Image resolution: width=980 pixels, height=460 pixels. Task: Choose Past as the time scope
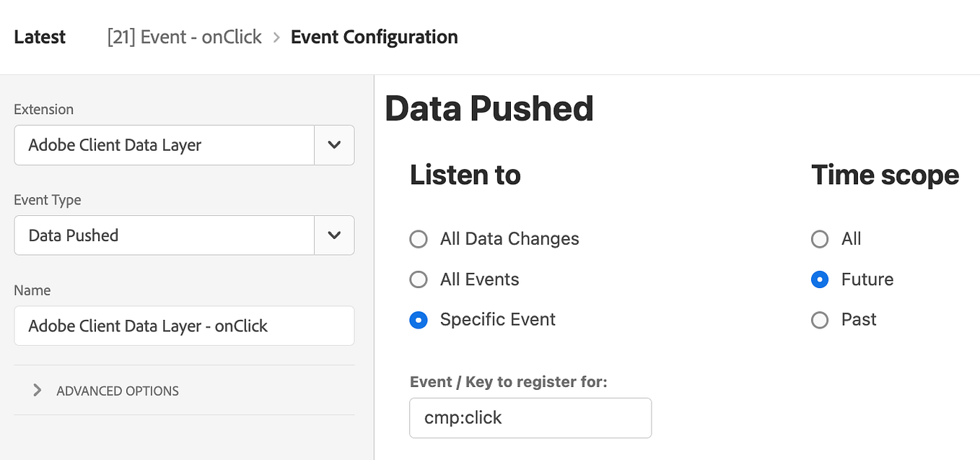[x=820, y=320]
